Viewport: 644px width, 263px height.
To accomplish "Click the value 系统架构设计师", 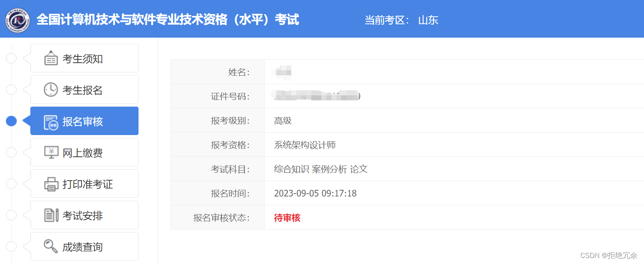I will point(305,145).
